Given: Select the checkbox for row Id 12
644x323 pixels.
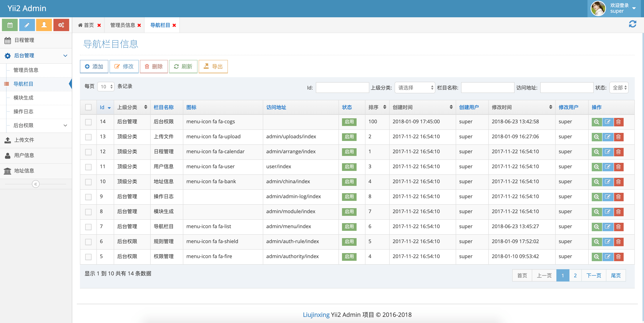Looking at the screenshot, I should (89, 152).
